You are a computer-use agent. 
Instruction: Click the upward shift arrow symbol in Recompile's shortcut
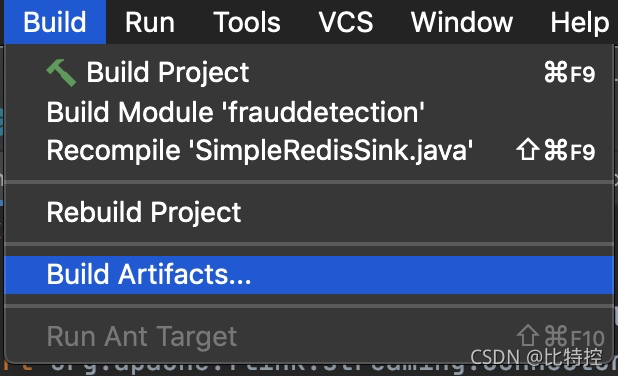point(528,150)
